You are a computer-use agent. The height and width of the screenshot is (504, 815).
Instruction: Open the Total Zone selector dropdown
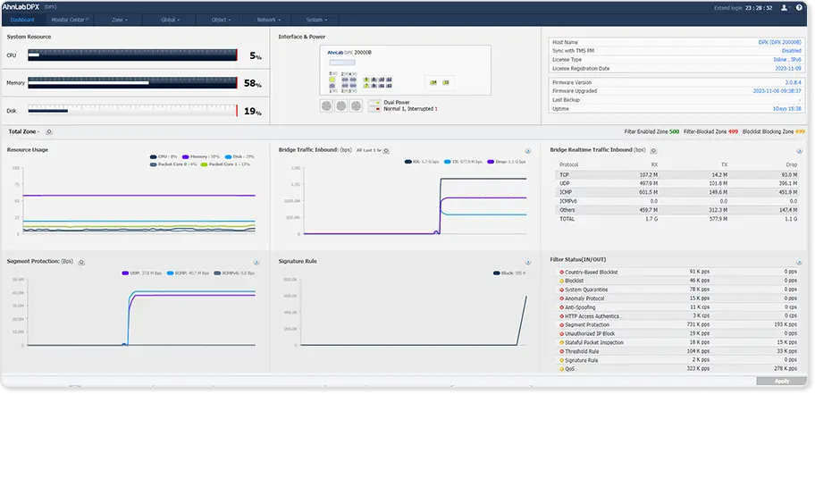point(23,132)
